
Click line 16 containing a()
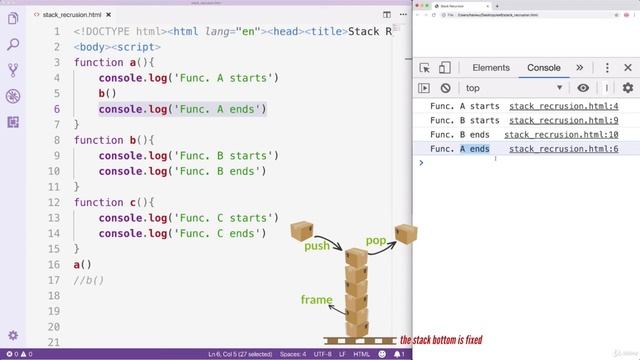pyautogui.click(x=82, y=264)
